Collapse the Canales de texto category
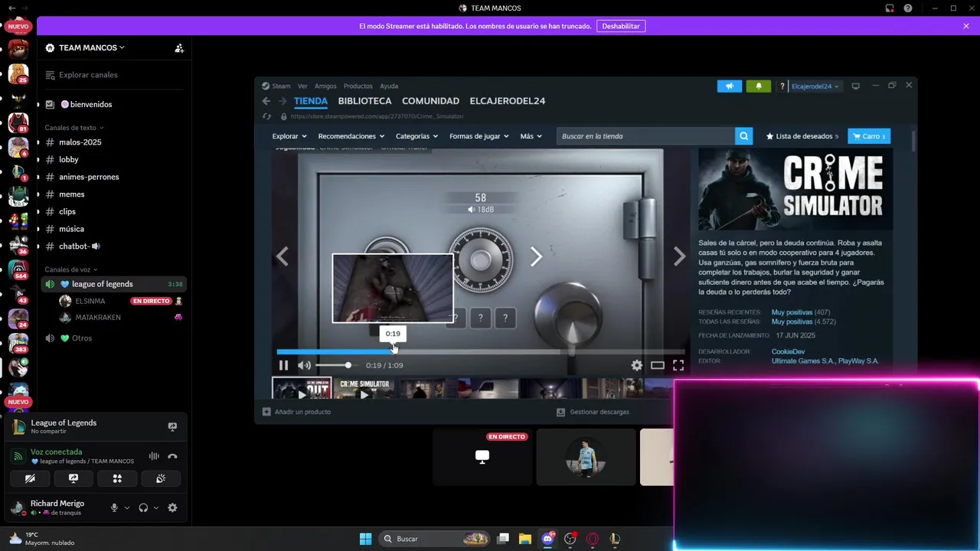Image resolution: width=980 pixels, height=551 pixels. pos(73,128)
